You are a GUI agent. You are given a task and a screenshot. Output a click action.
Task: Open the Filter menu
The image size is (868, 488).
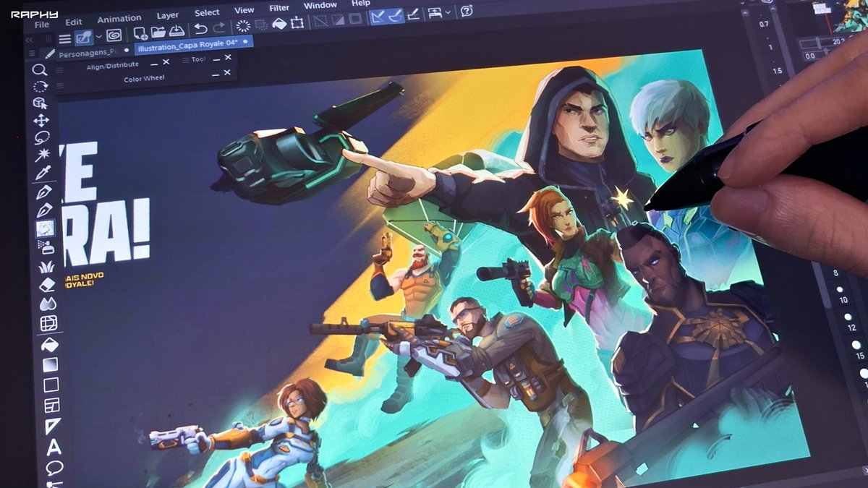point(279,7)
